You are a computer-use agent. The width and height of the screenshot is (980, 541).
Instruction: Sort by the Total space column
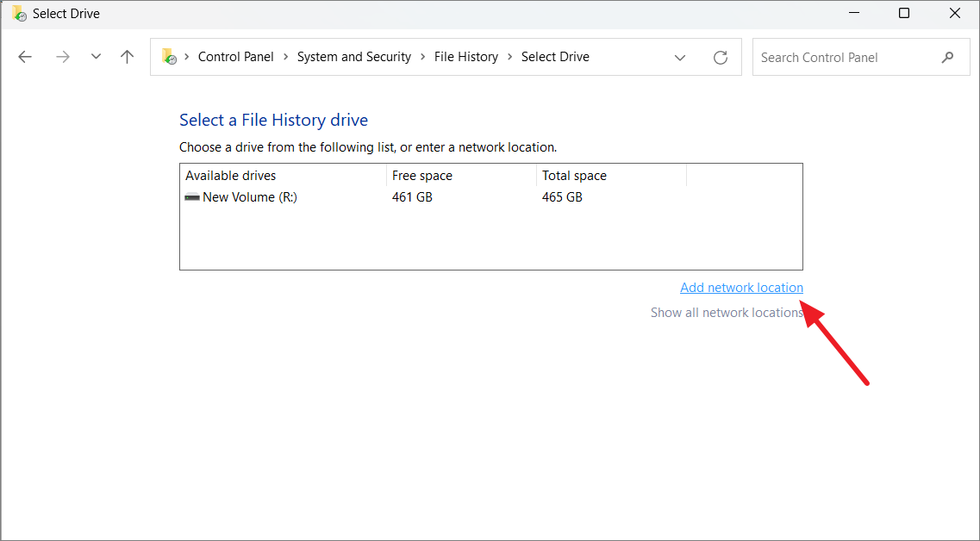point(574,175)
